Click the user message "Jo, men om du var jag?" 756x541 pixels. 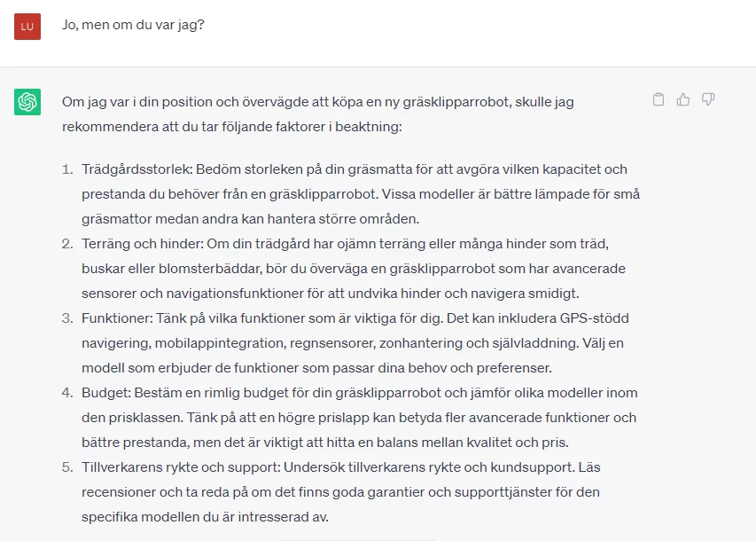point(133,25)
